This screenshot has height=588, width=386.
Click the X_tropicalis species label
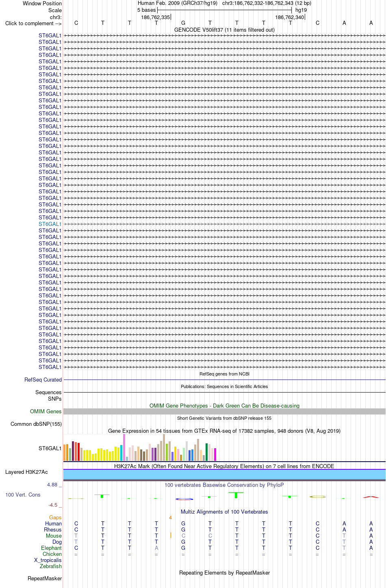(48, 560)
